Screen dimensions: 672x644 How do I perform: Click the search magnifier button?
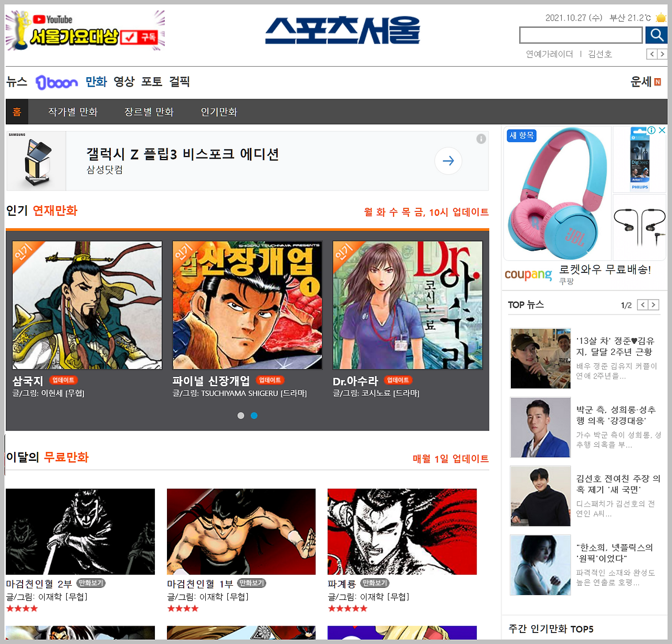[656, 35]
